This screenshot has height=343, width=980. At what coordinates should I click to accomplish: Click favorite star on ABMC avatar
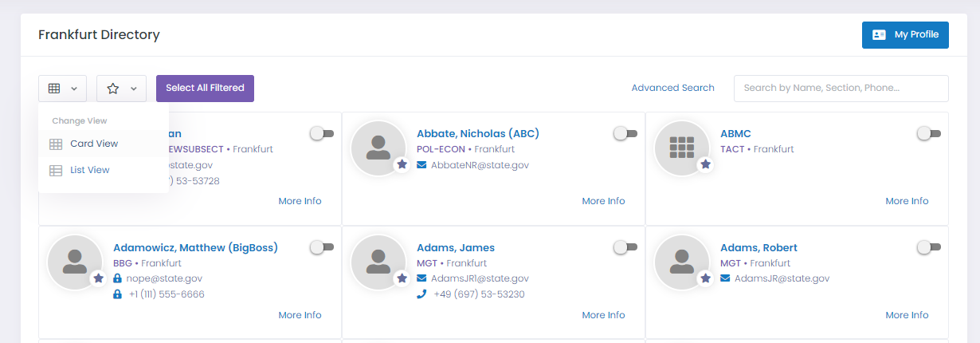click(x=706, y=164)
